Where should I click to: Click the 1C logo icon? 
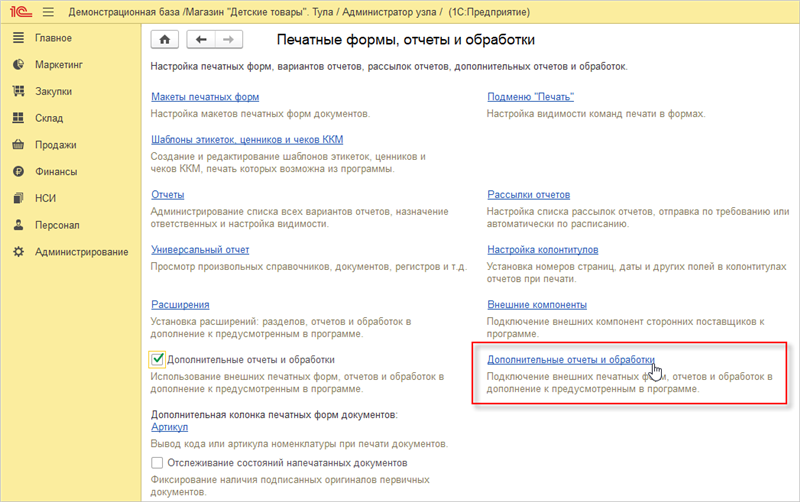(20, 11)
